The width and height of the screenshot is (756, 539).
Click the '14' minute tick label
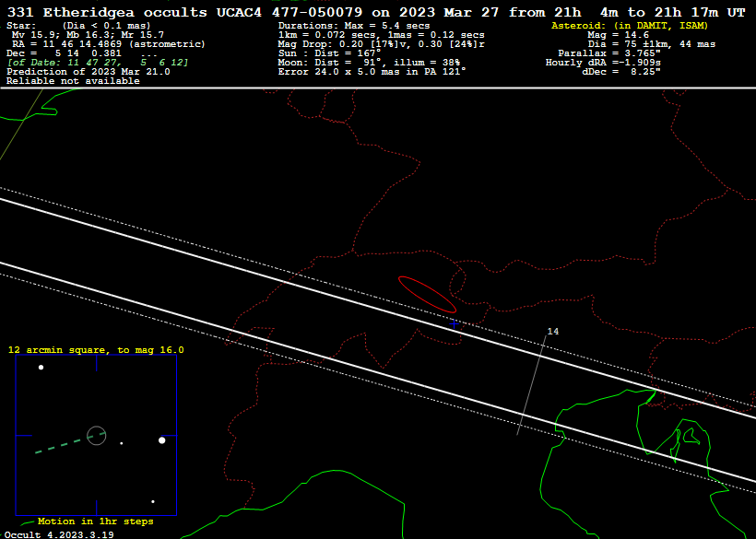pos(553,332)
